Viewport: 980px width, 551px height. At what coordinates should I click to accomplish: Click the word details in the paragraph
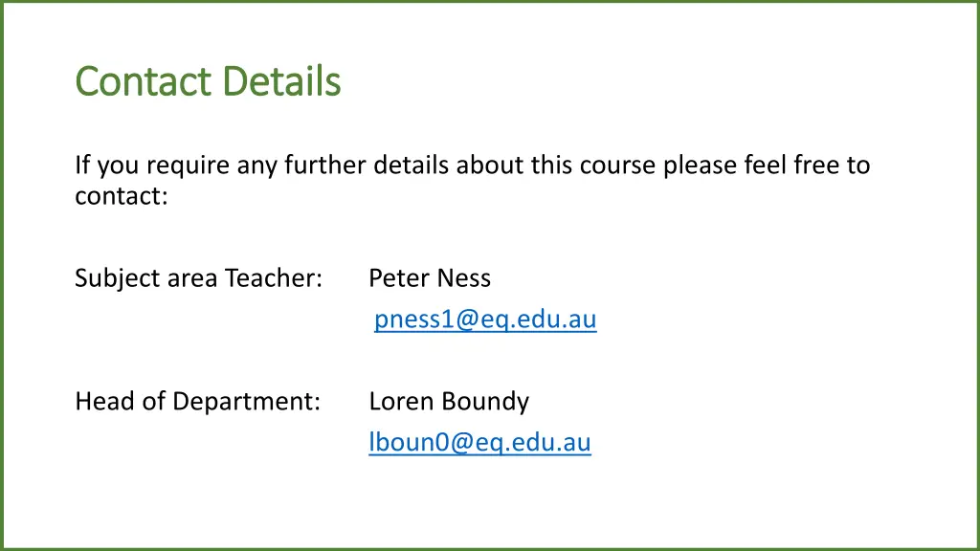(412, 165)
